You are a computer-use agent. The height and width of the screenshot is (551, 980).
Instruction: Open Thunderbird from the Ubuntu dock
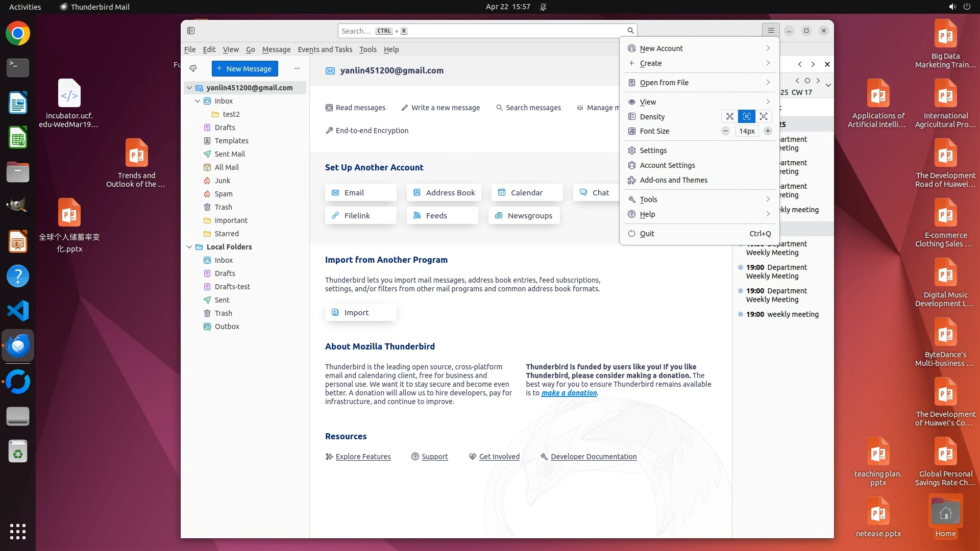point(18,346)
